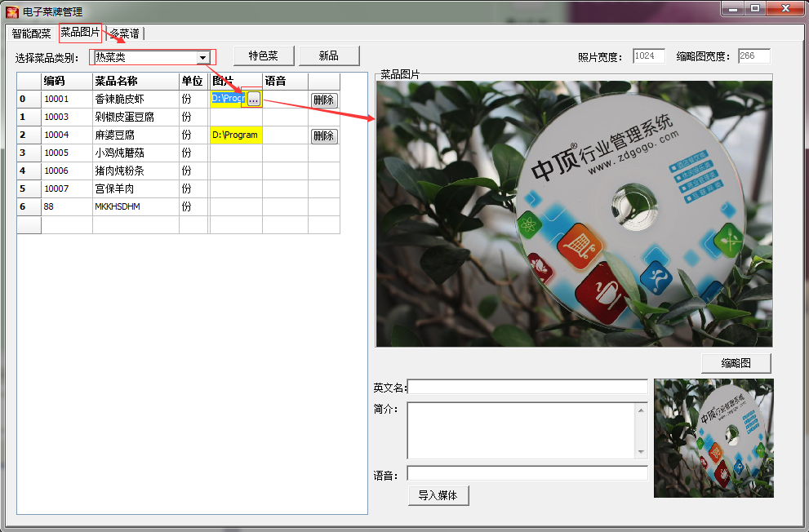This screenshot has width=809, height=532.
Task: Open the 热菜类 category dropdown
Action: [x=202, y=57]
